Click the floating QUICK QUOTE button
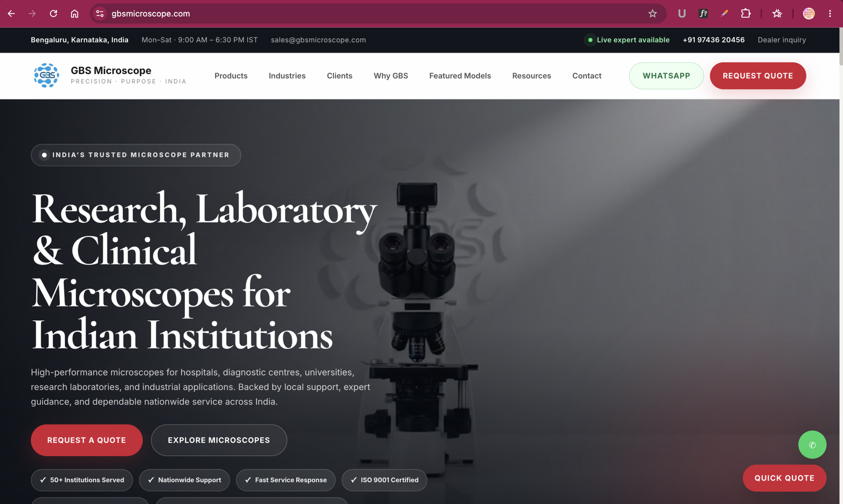 [x=785, y=478]
